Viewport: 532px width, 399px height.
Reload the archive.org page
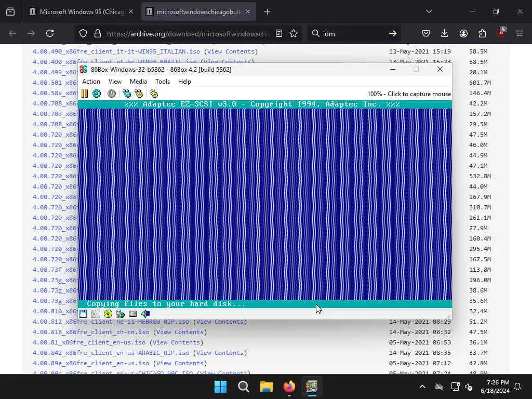pyautogui.click(x=50, y=34)
